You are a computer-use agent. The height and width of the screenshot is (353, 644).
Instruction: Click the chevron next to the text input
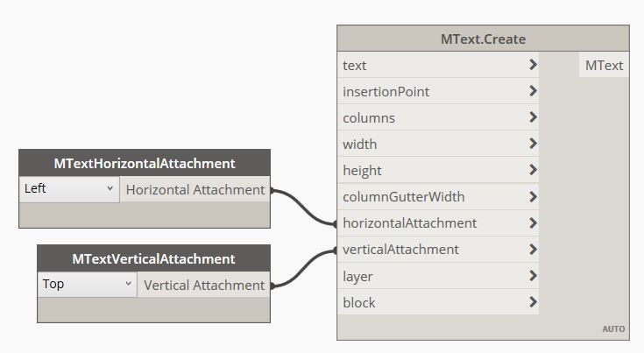click(533, 65)
